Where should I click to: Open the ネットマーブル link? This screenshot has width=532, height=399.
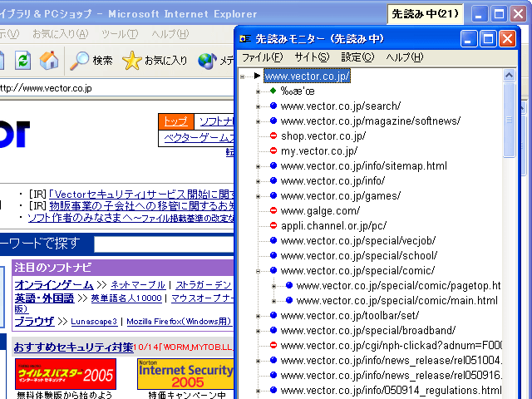pyautogui.click(x=138, y=284)
